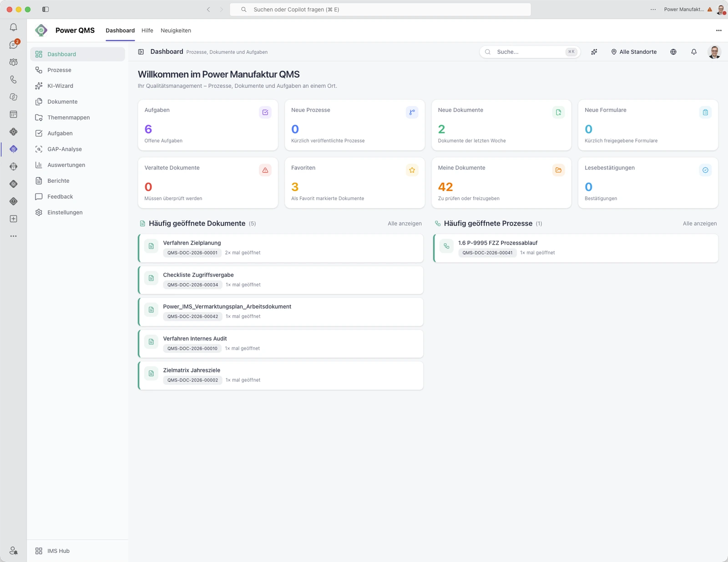Open the Verfahren Zielplanung document
Image resolution: width=728 pixels, height=562 pixels.
[281, 248]
